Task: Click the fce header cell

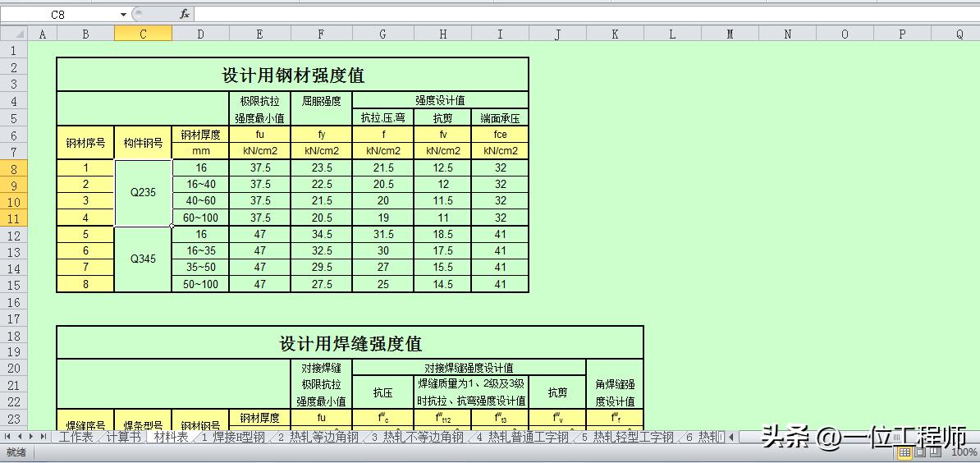Action: 500,135
